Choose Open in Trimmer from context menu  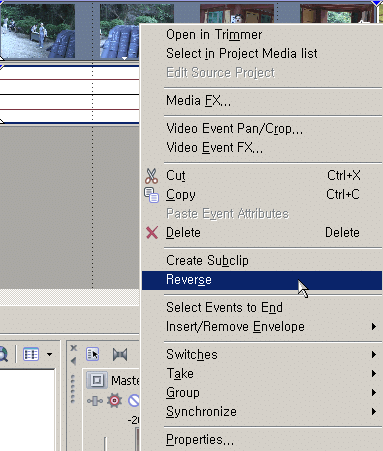(262, 35)
